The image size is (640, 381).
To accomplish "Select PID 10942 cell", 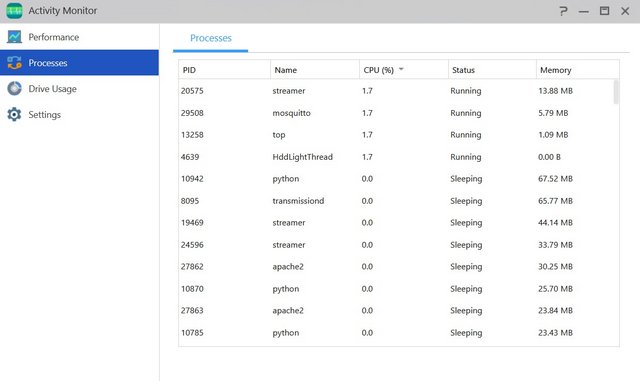I will (x=192, y=178).
